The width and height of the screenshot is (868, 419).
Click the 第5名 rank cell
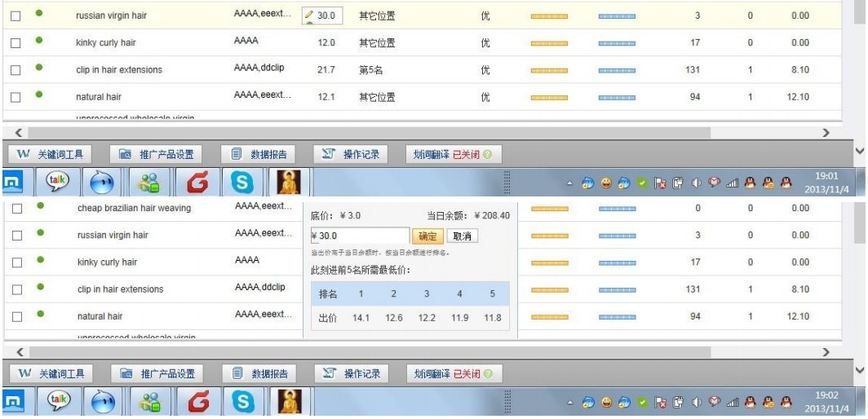click(x=371, y=70)
